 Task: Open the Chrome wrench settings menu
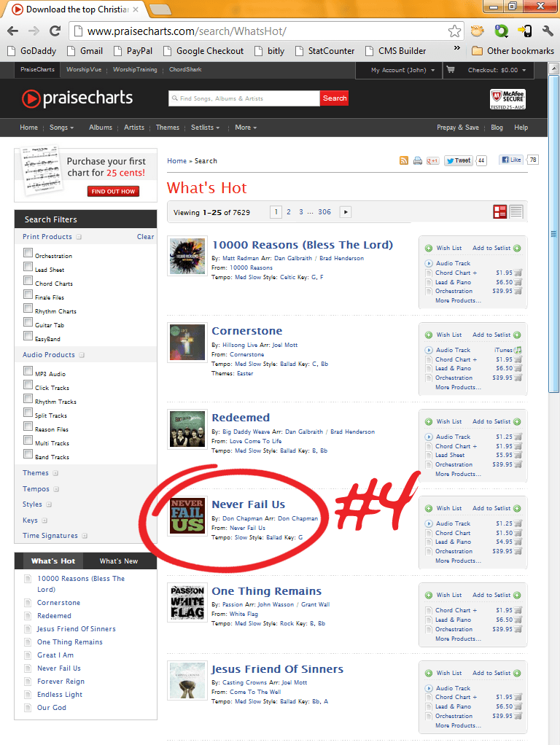coord(548,31)
